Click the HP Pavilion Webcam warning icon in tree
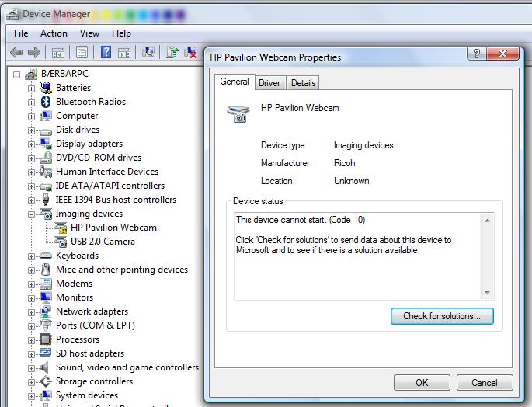 pyautogui.click(x=61, y=228)
